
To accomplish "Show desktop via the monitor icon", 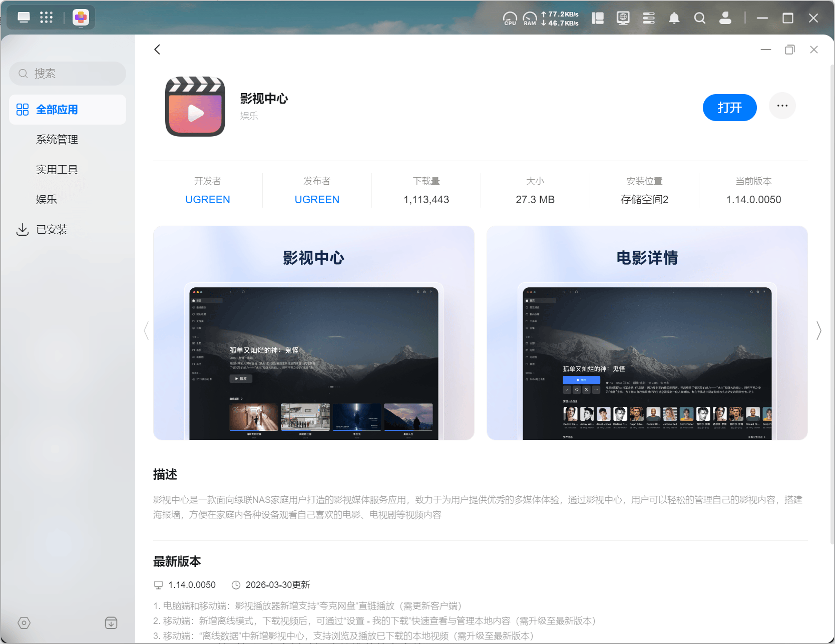I will (x=24, y=18).
